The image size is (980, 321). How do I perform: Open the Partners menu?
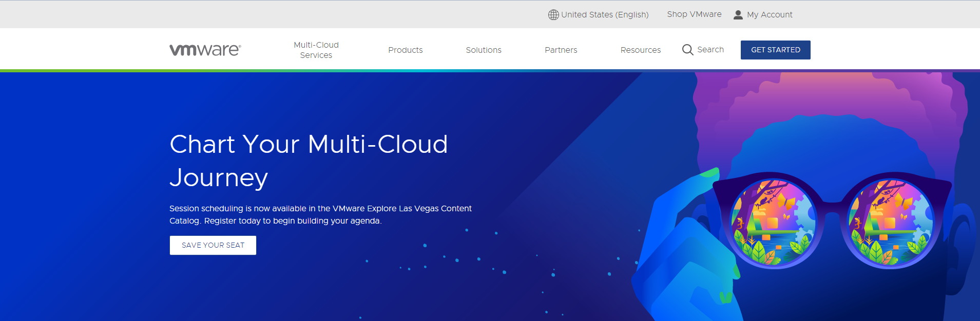pos(561,50)
